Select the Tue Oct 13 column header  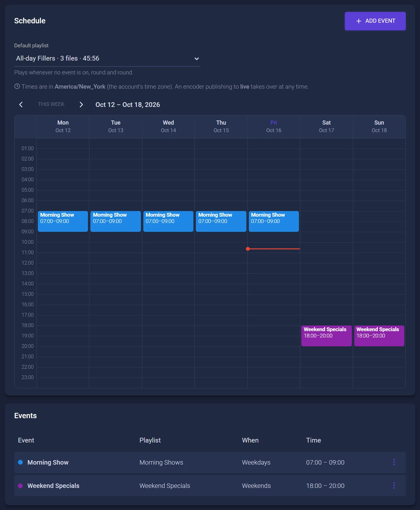pyautogui.click(x=116, y=126)
